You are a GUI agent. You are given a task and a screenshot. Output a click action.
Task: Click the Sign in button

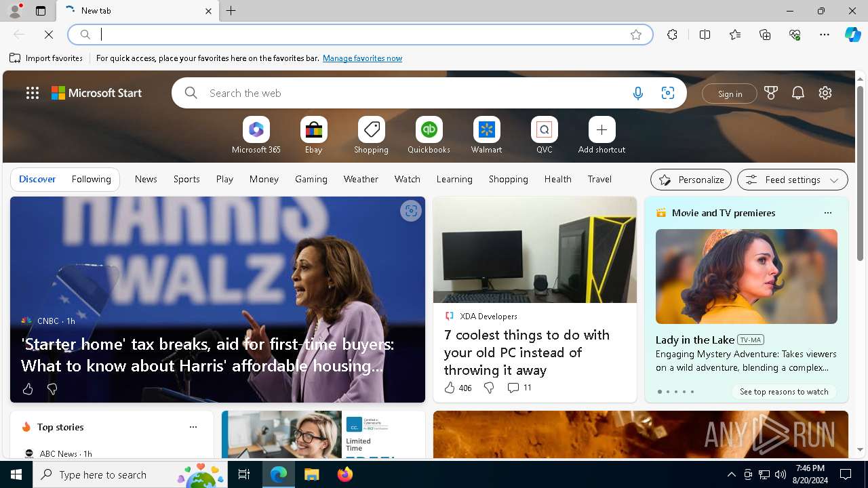[x=730, y=94]
